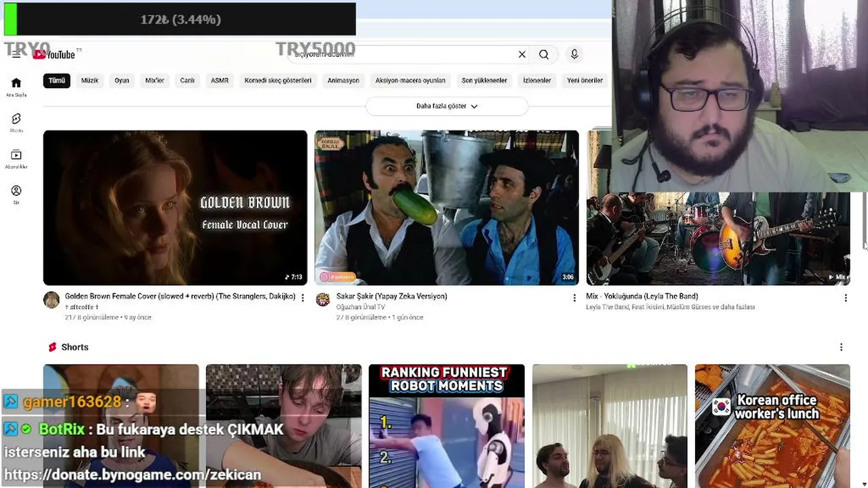Viewport: 868px width, 488px height.
Task: Select the Son yüklenenler chip
Action: tap(484, 81)
